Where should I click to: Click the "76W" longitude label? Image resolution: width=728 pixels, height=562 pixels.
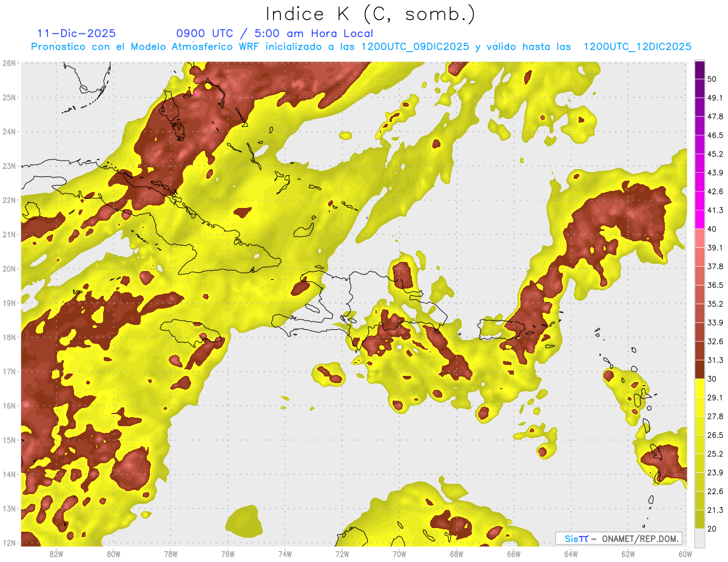point(228,554)
